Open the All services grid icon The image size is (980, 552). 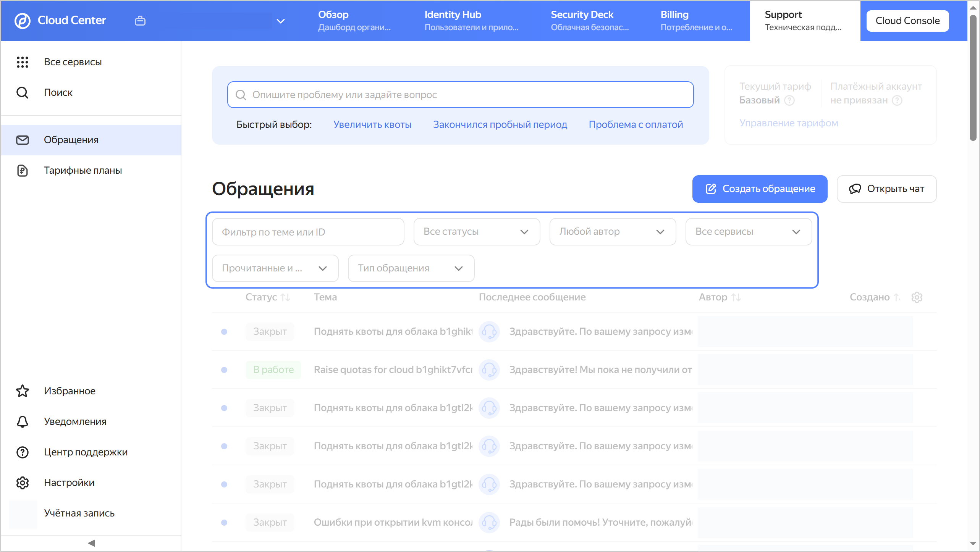point(23,62)
